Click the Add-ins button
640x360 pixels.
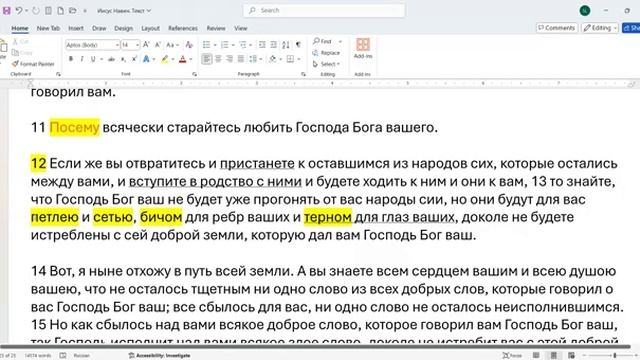(x=363, y=49)
